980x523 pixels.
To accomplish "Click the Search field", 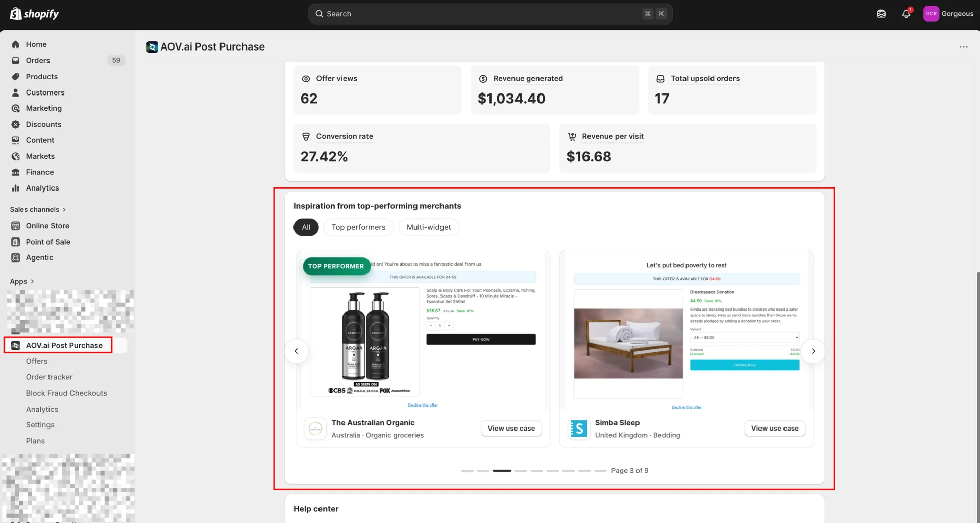I will 490,14.
